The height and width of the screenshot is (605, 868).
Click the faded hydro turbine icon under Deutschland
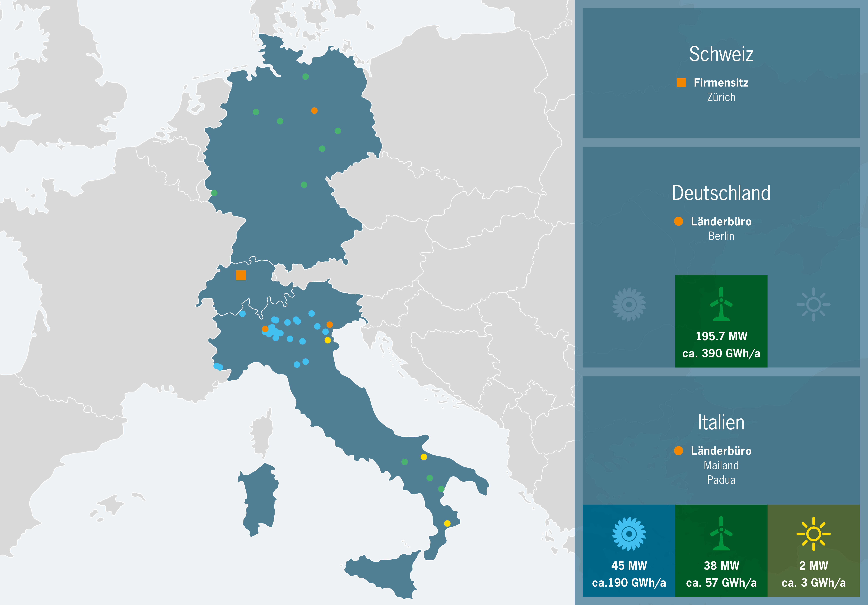(x=629, y=304)
